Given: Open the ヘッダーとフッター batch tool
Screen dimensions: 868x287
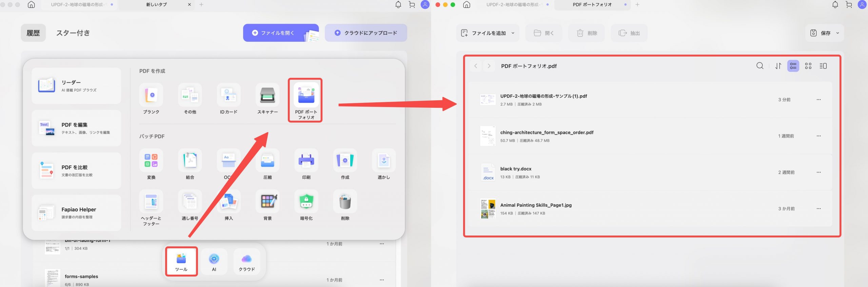Looking at the screenshot, I should point(151,201).
